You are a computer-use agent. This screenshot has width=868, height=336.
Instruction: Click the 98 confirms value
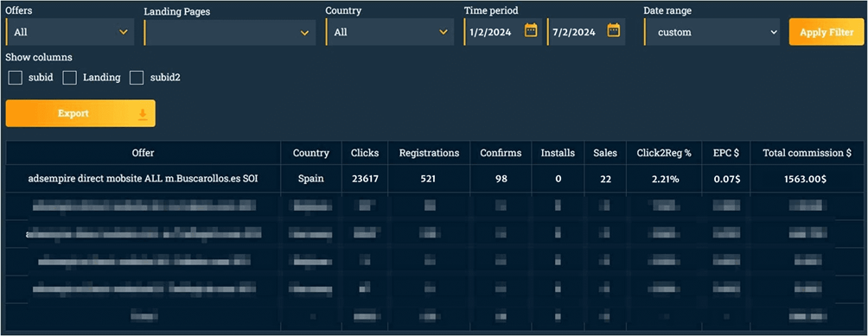501,179
